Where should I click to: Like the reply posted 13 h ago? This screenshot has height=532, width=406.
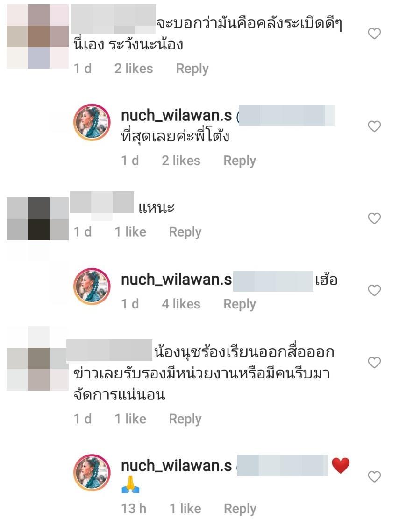click(374, 476)
